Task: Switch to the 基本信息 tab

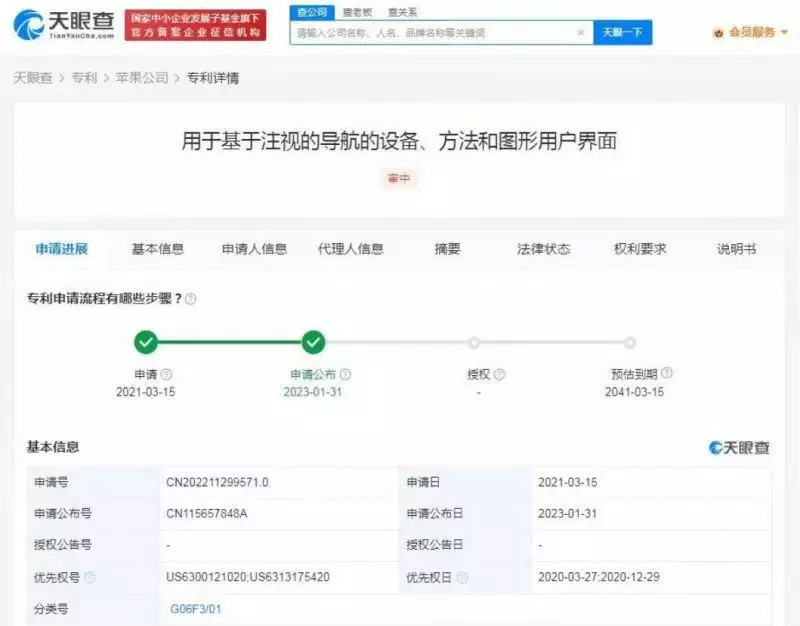Action: [158, 249]
